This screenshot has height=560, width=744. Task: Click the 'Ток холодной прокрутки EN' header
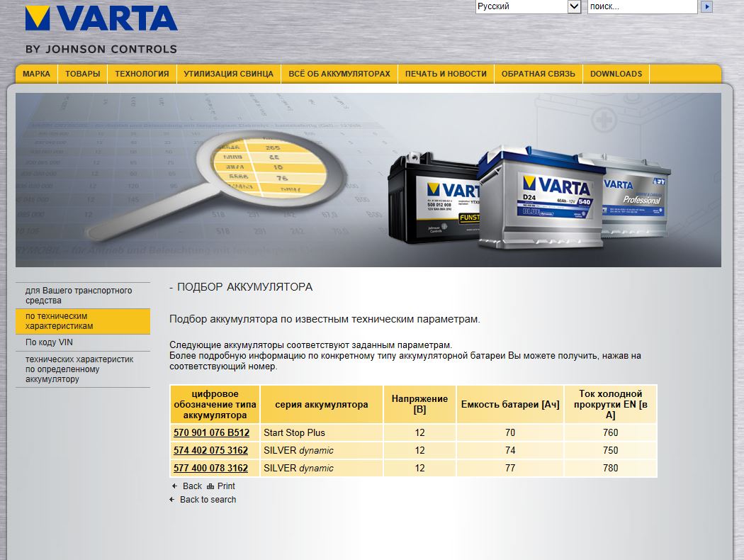(x=611, y=404)
